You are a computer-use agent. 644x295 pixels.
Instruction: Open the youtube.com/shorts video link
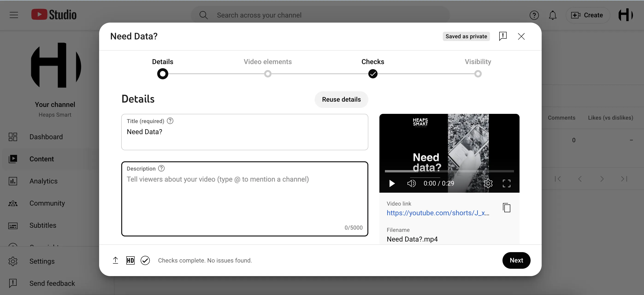pyautogui.click(x=438, y=213)
